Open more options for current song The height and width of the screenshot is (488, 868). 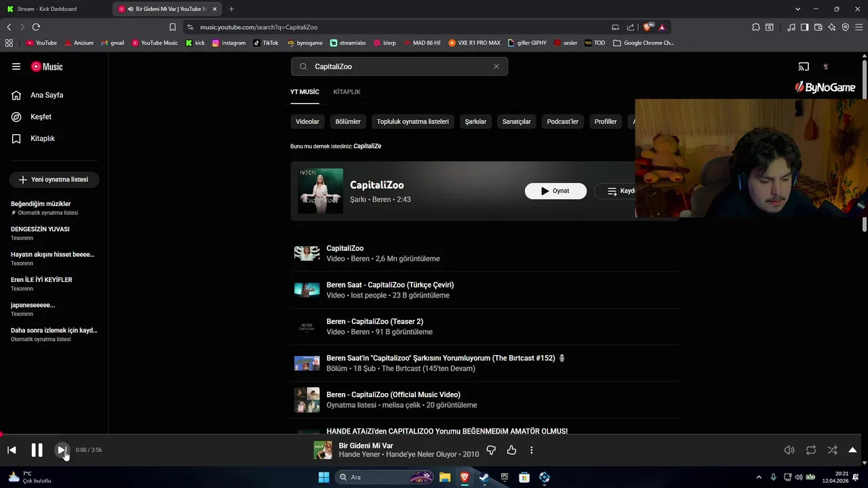(x=532, y=450)
